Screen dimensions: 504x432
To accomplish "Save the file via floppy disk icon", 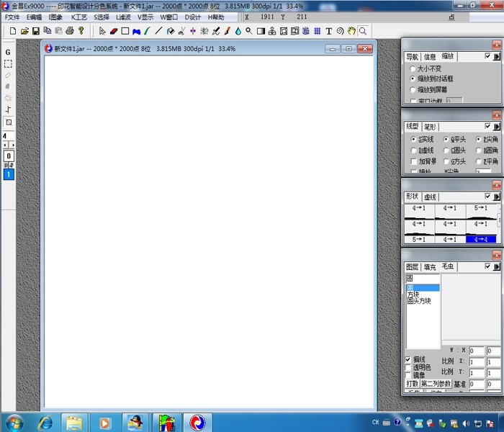I will [36, 31].
